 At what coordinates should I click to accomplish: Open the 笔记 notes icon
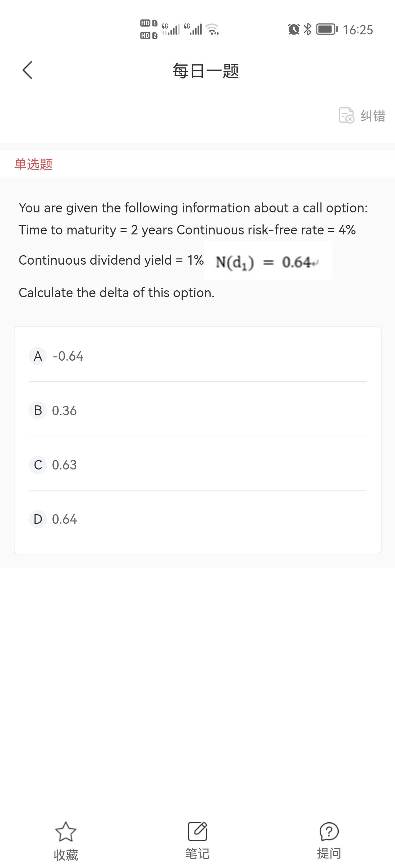(x=197, y=831)
